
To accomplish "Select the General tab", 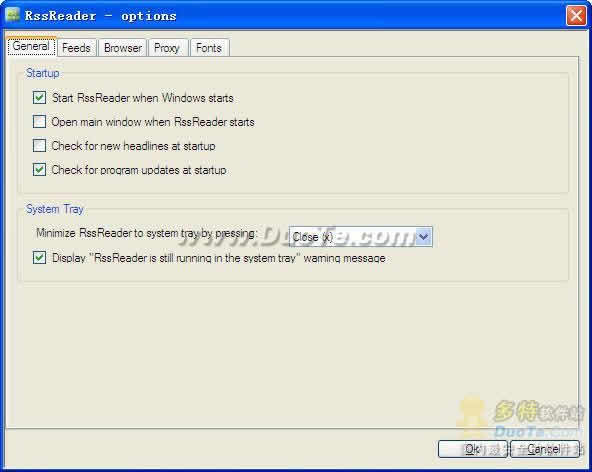I will pyautogui.click(x=31, y=46).
